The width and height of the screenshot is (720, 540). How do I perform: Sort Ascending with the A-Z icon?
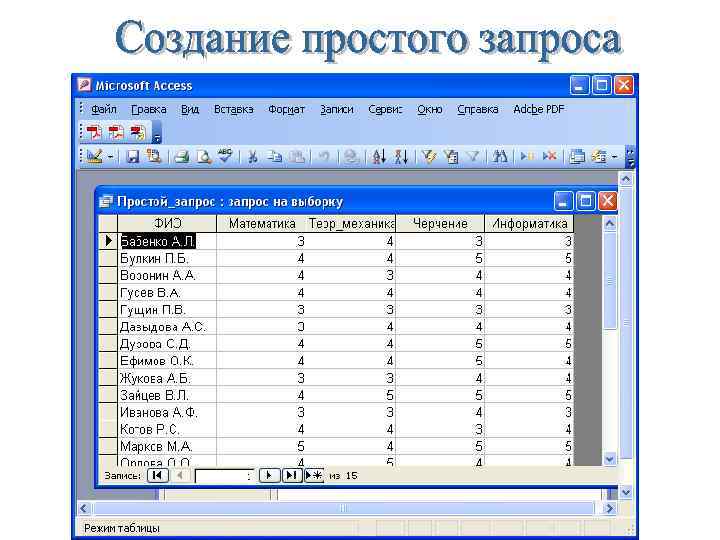point(379,157)
